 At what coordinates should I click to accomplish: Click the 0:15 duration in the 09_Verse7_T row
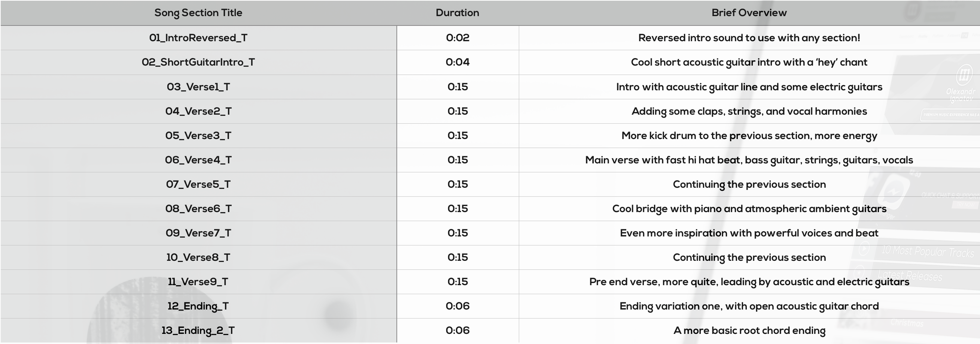(x=458, y=233)
